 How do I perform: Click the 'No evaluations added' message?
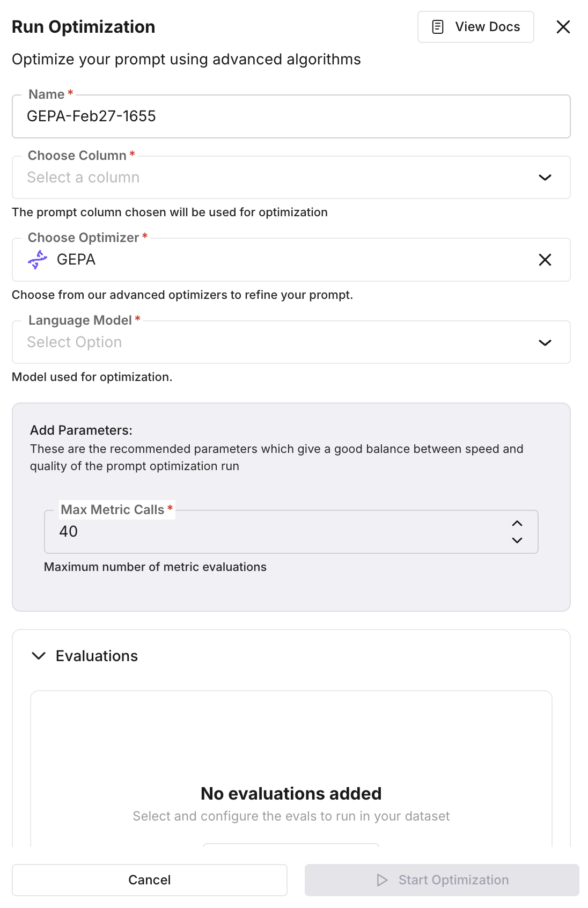[x=291, y=793]
